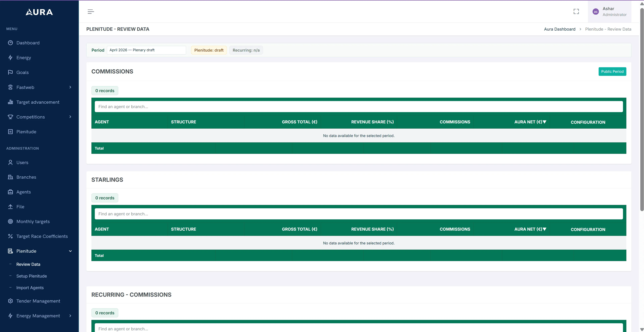Click the Monthly targets bullseye icon
The width and height of the screenshot is (644, 332).
point(10,221)
